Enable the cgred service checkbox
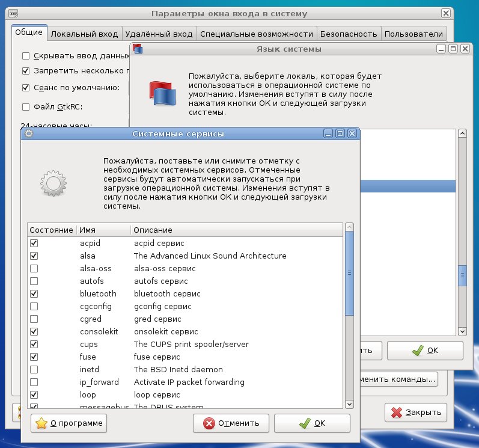 coord(34,319)
